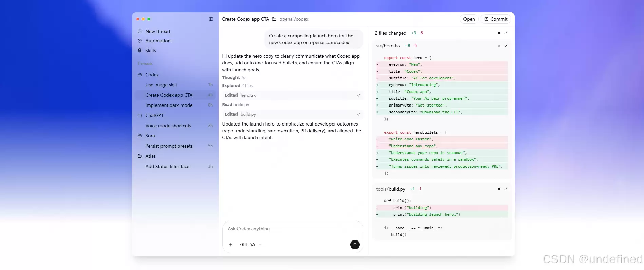Click the plus attachment icon

(231, 245)
